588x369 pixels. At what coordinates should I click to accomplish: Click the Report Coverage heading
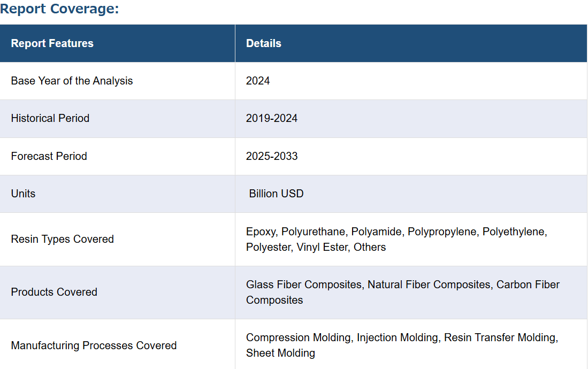click(x=59, y=9)
